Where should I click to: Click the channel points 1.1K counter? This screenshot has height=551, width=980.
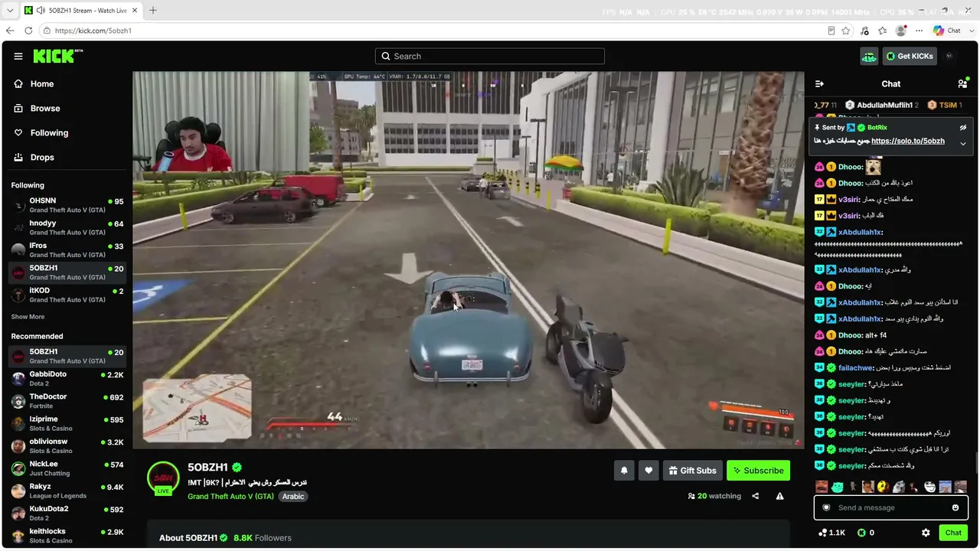[831, 533]
